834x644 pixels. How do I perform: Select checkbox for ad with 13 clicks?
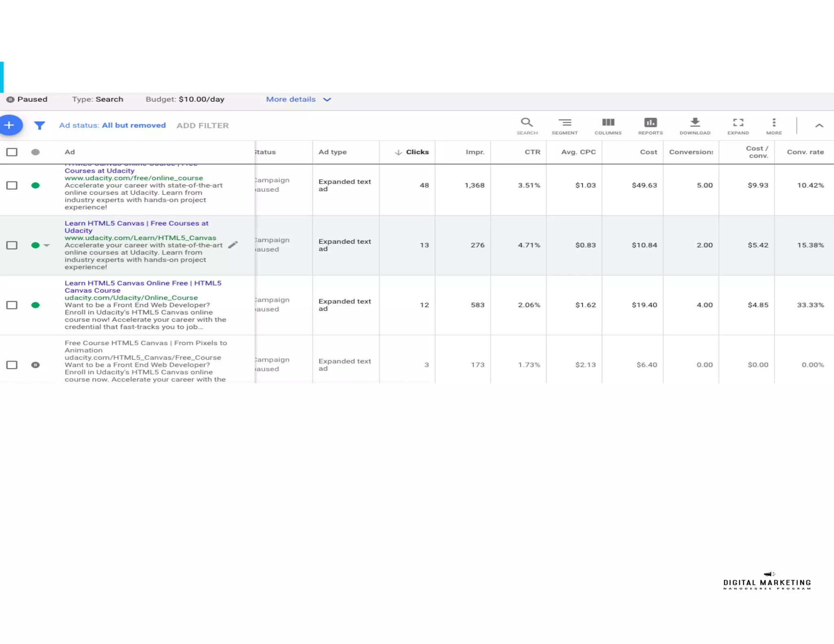coord(12,245)
